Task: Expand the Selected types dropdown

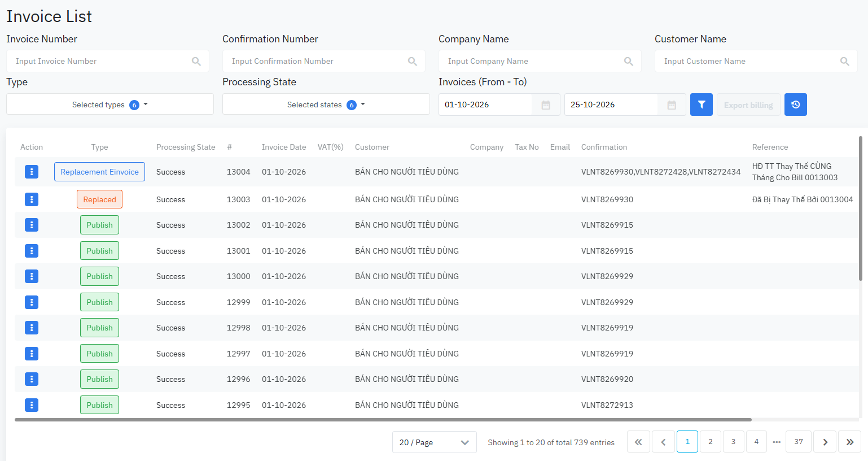Action: click(110, 105)
